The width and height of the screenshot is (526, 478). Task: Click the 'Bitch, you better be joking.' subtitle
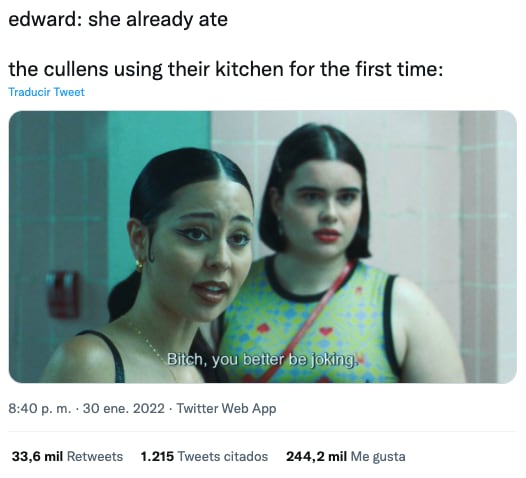tap(261, 359)
